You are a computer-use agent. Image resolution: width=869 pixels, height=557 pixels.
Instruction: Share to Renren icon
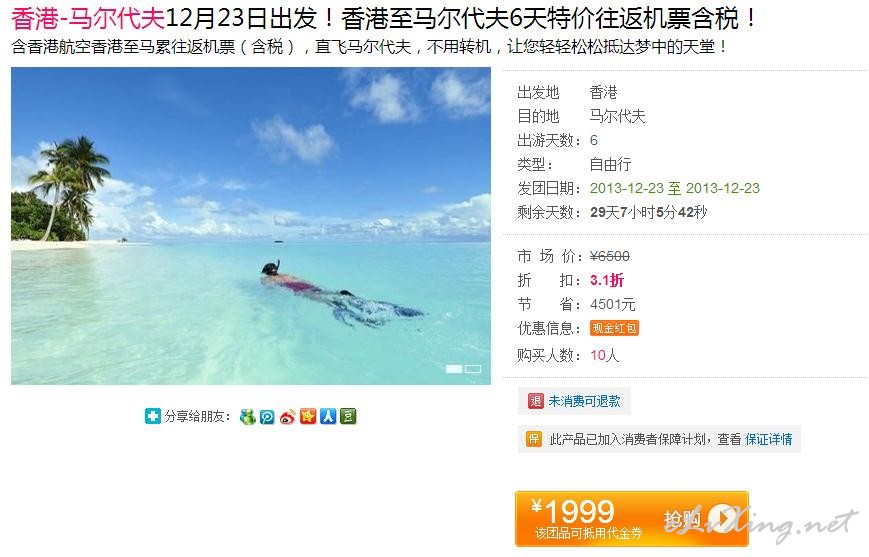coord(328,416)
